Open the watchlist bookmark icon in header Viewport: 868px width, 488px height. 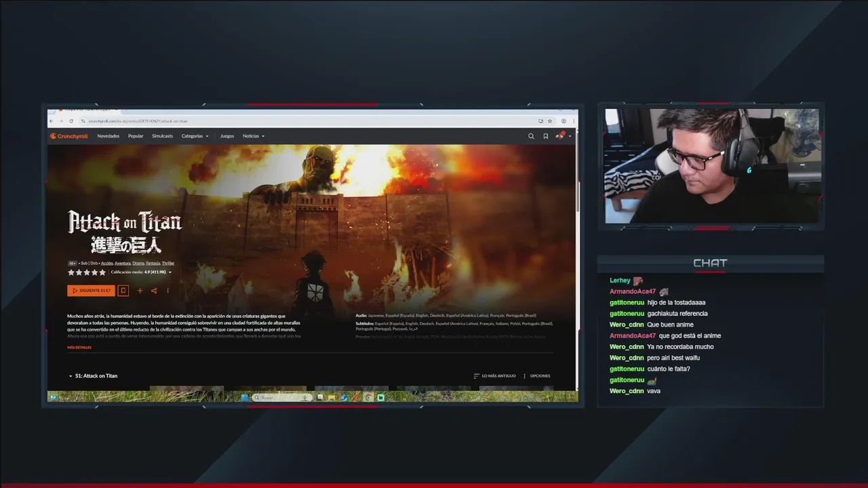pyautogui.click(x=545, y=136)
